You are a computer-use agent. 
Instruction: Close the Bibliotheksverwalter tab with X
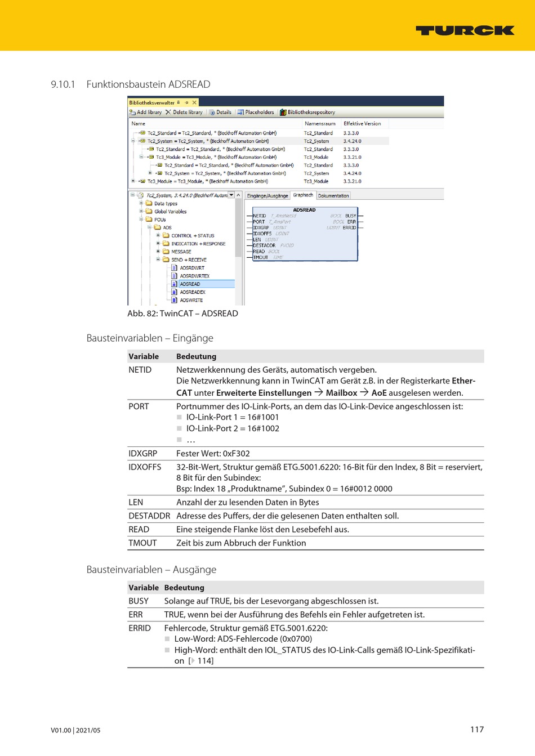tap(194, 102)
